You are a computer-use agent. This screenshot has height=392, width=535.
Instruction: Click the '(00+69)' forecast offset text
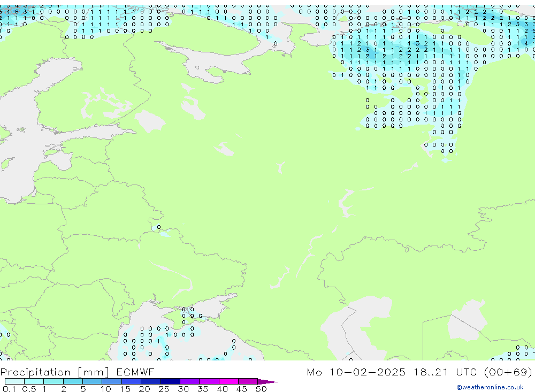click(508, 372)
